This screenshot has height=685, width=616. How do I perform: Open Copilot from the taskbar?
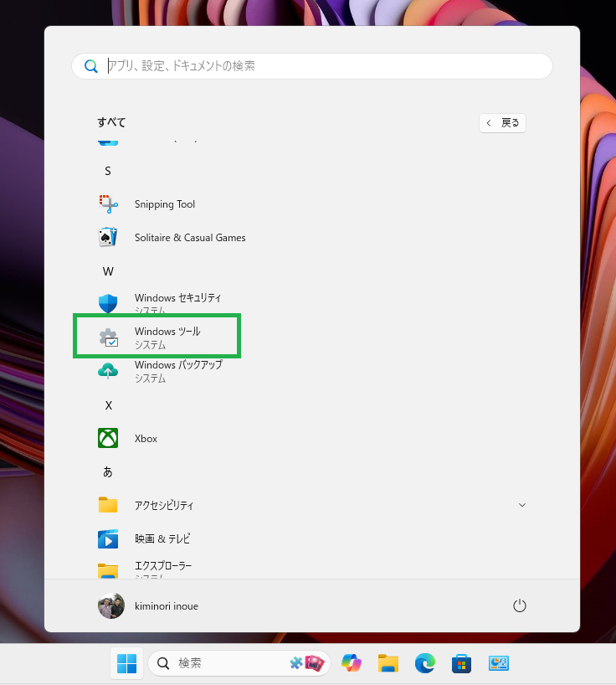coord(352,663)
